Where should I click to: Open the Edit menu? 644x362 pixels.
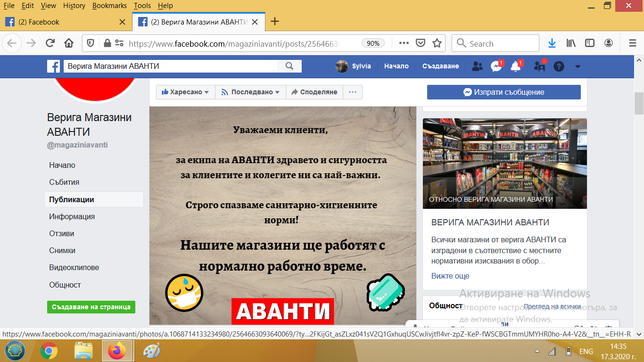pos(28,6)
